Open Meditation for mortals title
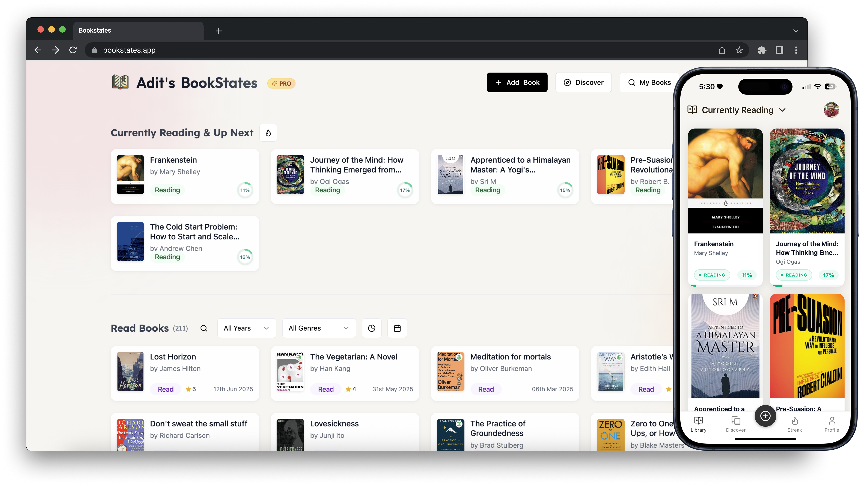Image resolution: width=868 pixels, height=486 pixels. (510, 357)
